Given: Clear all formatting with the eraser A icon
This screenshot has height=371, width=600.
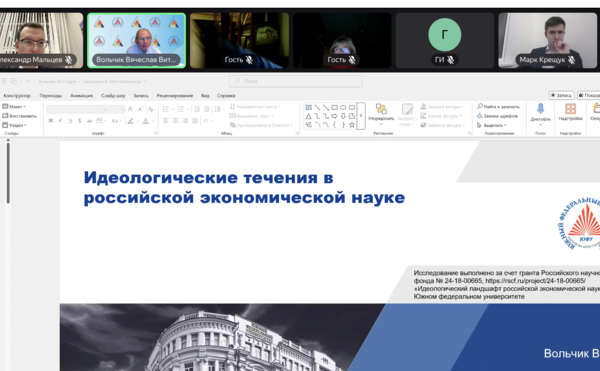Looking at the screenshot, I should point(151,109).
